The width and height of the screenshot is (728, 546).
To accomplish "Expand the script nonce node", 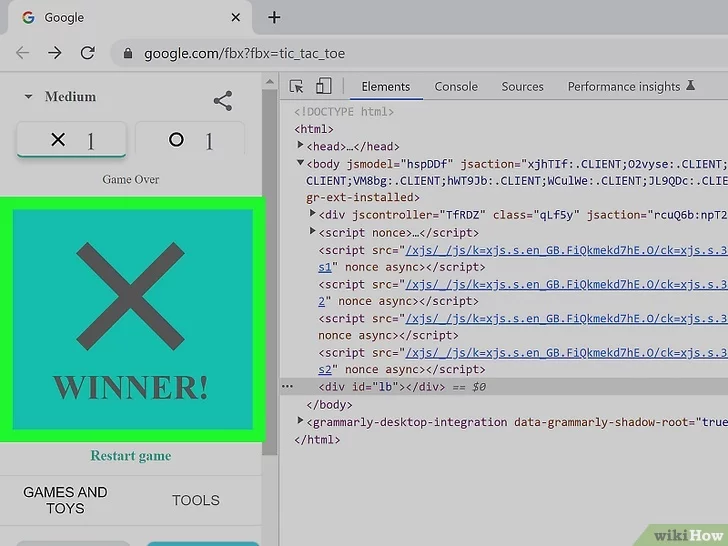I will click(312, 231).
